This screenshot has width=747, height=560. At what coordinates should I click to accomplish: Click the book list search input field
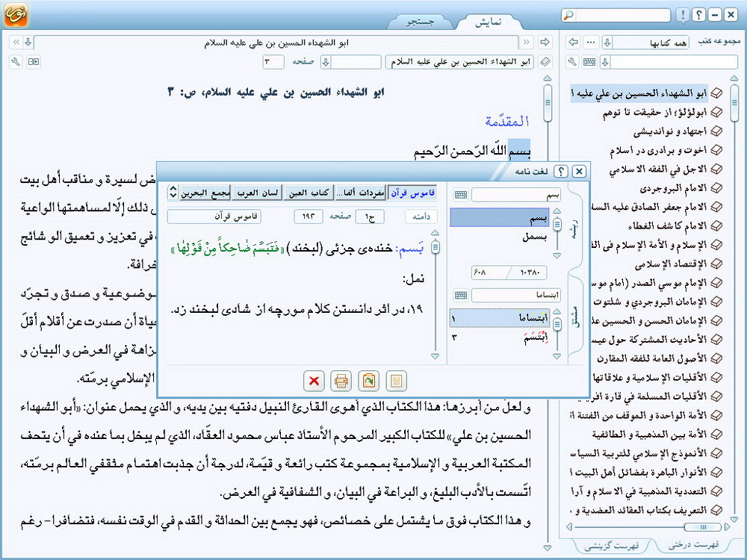pos(674,62)
